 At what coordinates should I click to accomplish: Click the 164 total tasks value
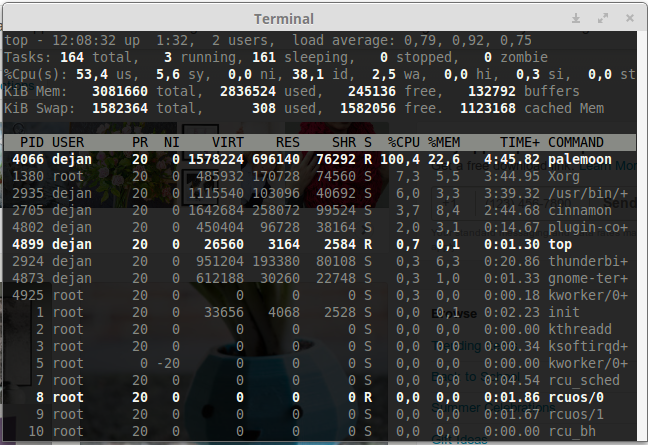pos(72,57)
